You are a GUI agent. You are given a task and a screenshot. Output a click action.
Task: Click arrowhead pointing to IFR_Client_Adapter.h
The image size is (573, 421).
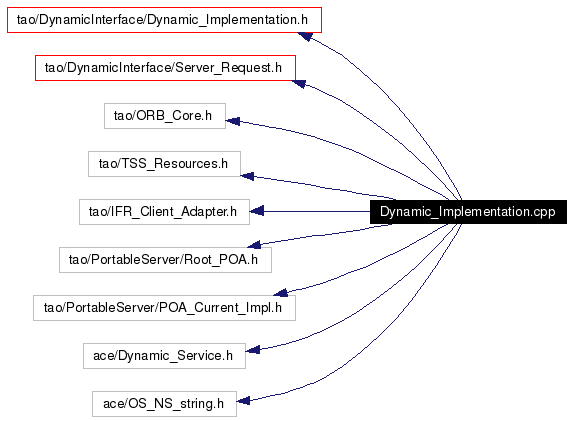point(257,211)
